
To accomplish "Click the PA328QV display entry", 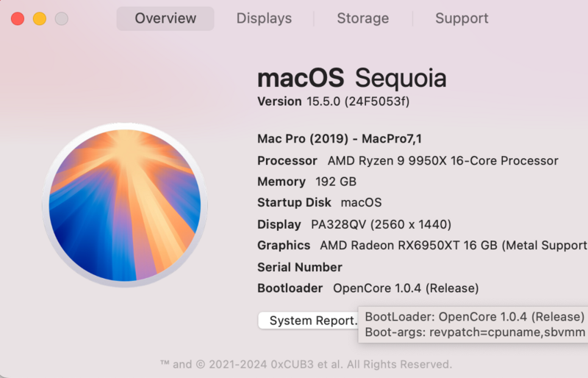I will (354, 224).
